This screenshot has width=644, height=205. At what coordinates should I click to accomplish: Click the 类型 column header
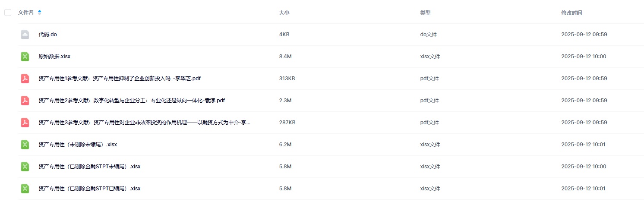click(x=425, y=13)
